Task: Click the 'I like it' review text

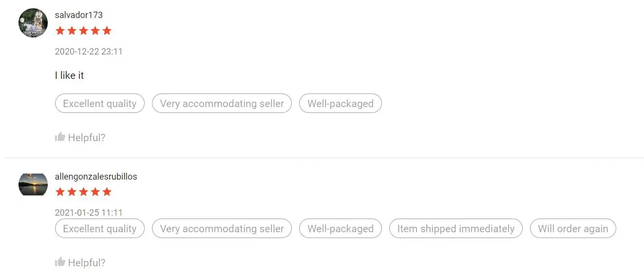Action: point(70,75)
